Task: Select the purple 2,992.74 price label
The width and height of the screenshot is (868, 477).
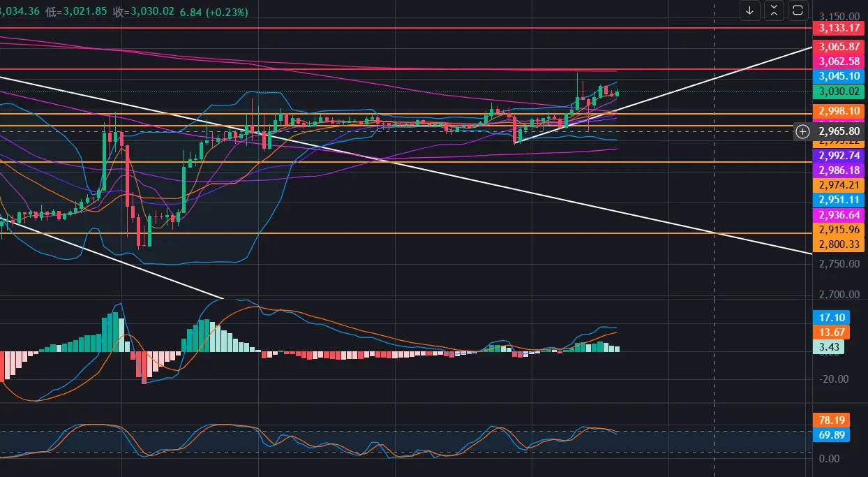Action: pos(838,156)
